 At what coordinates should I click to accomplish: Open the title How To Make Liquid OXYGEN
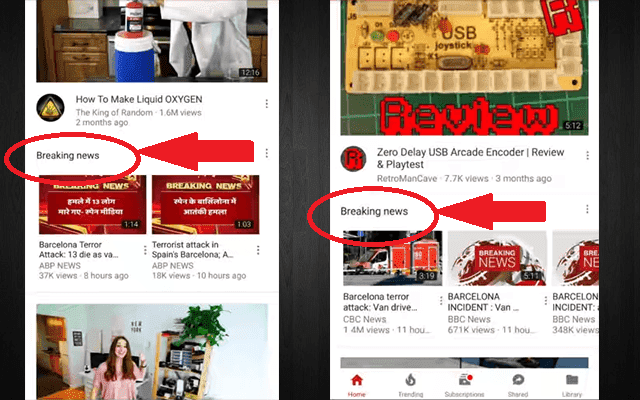[139, 99]
